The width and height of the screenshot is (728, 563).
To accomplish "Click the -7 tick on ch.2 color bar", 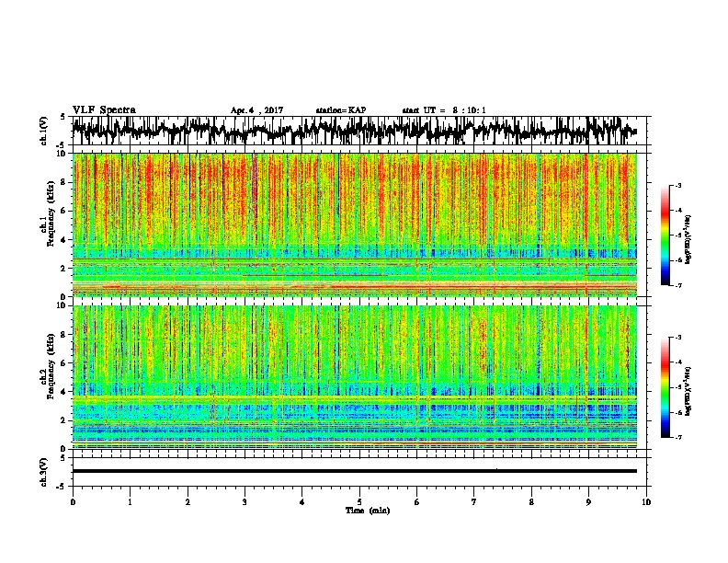I will pyautogui.click(x=678, y=437).
